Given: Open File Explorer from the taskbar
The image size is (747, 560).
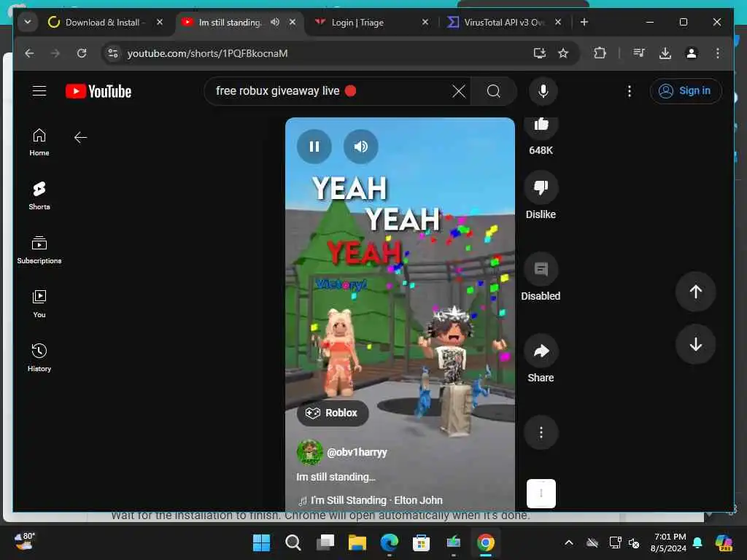Looking at the screenshot, I should click(357, 542).
